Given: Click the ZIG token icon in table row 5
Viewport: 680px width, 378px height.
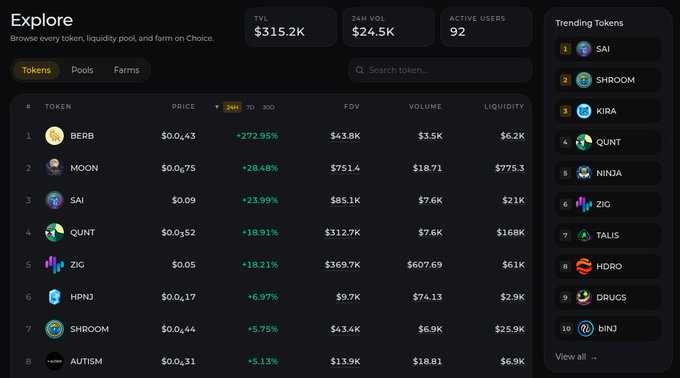Looking at the screenshot, I should pos(54,264).
